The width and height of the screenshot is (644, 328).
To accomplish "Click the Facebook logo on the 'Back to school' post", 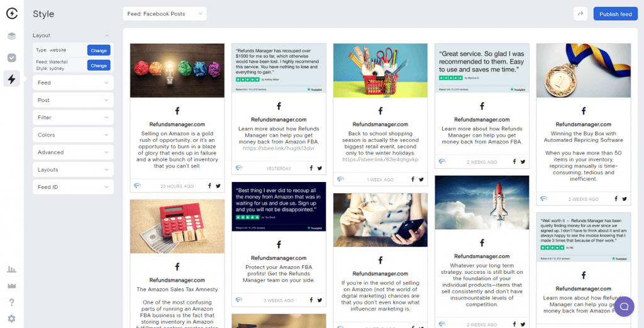I will pyautogui.click(x=380, y=111).
